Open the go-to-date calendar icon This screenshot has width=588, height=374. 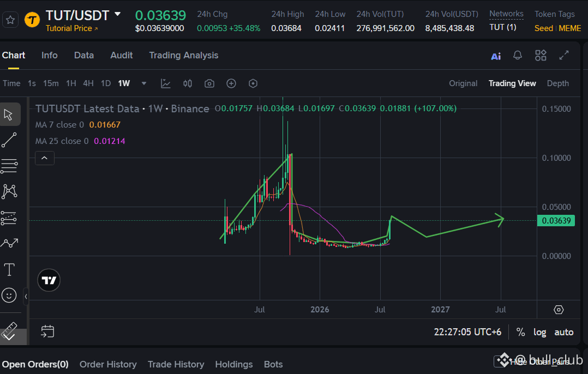47,331
